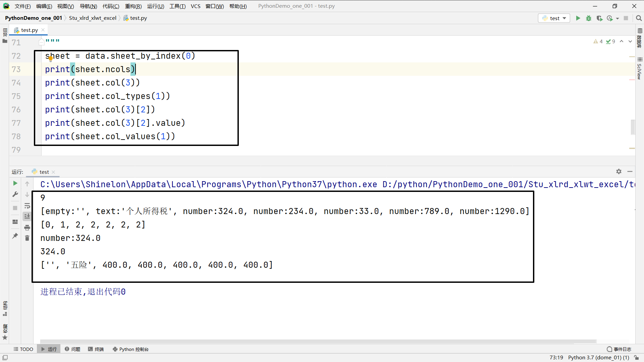Run 'test' with coverage

click(600, 18)
